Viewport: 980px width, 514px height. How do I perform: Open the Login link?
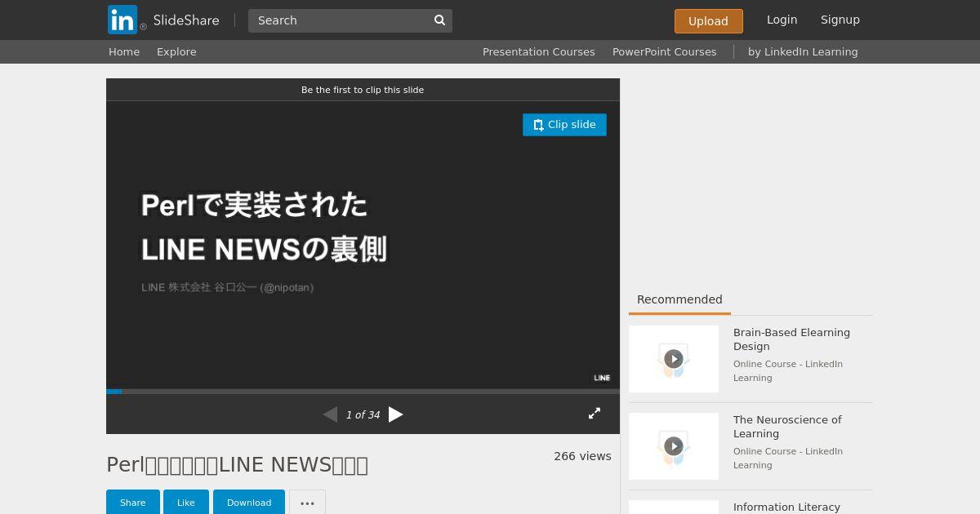(x=782, y=20)
